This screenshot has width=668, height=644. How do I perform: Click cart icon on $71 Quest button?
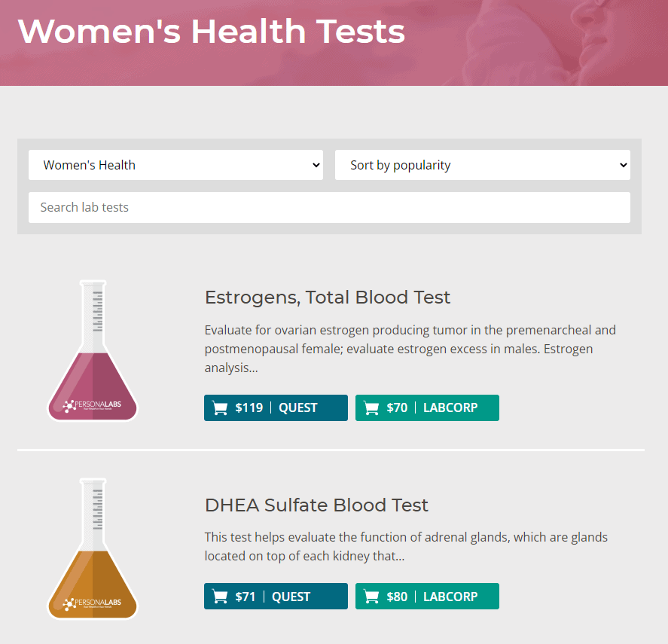[220, 597]
